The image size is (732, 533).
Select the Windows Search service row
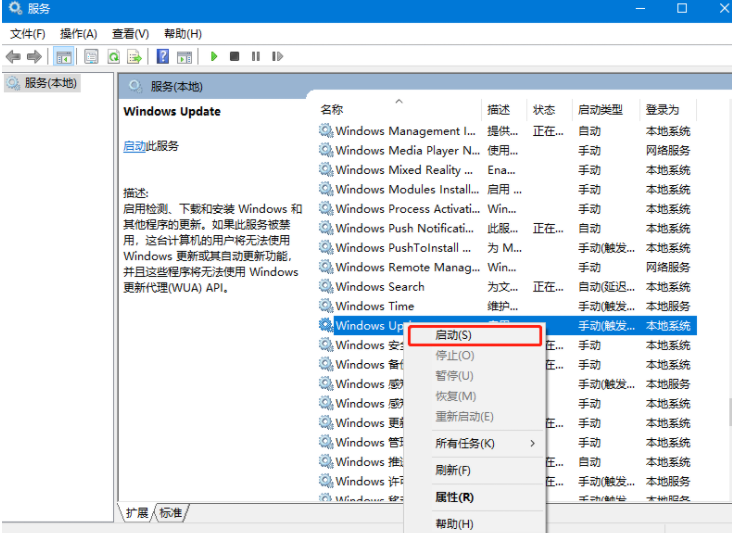507,287
